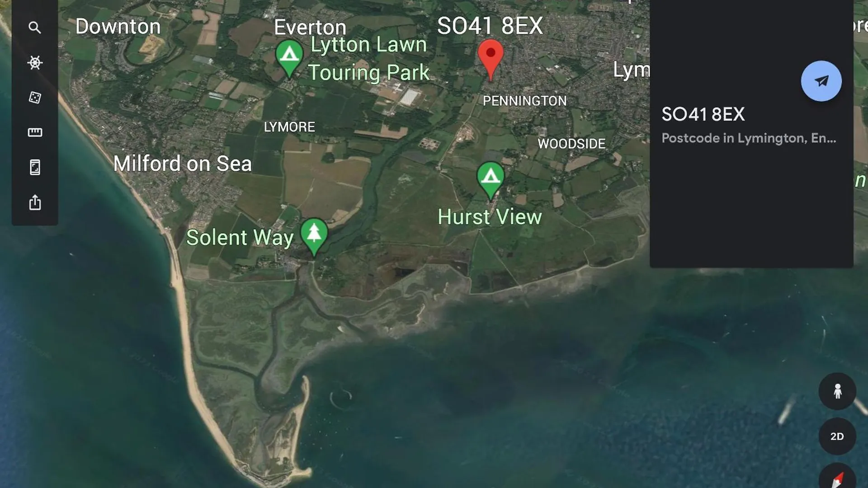The width and height of the screenshot is (868, 488).
Task: Open the Voyager ship wheel icon
Action: pyautogui.click(x=35, y=62)
